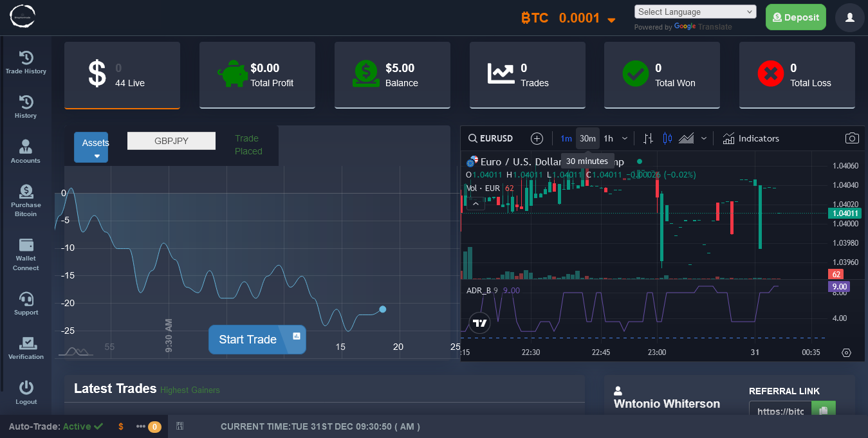This screenshot has height=438, width=868.
Task: Click the referral link input field
Action: coord(780,411)
